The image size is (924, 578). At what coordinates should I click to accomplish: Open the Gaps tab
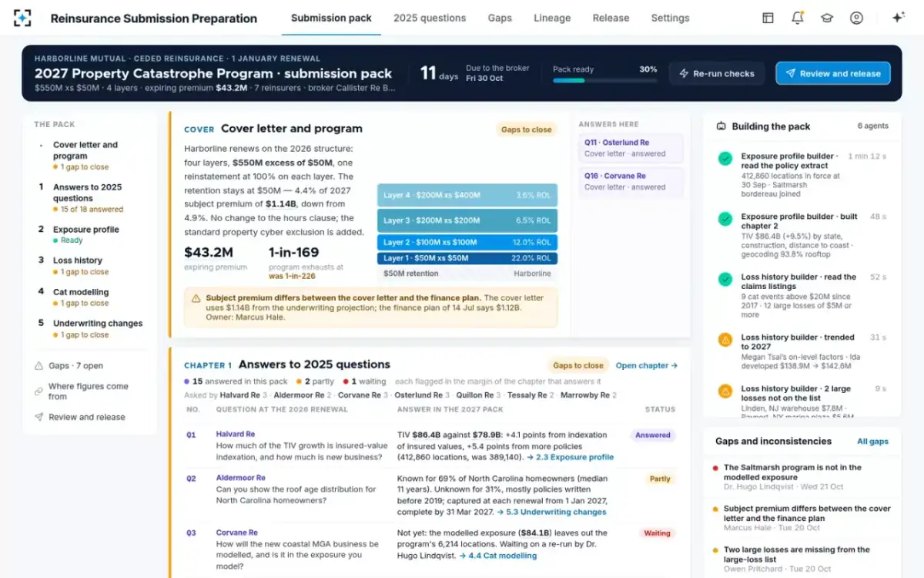click(x=500, y=18)
